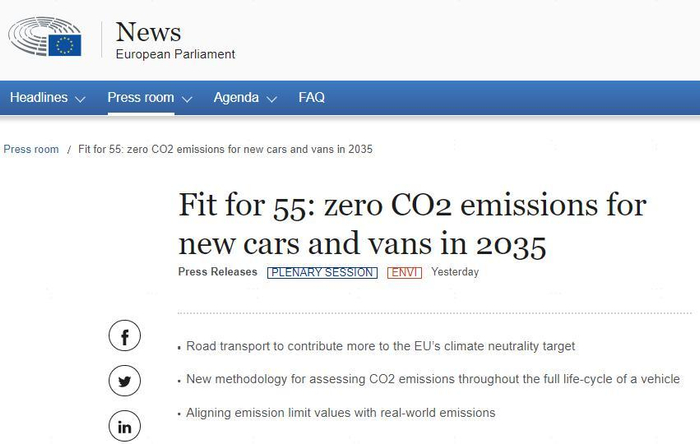Click the Press Releases label
The height and width of the screenshot is (444, 700).
tap(217, 272)
